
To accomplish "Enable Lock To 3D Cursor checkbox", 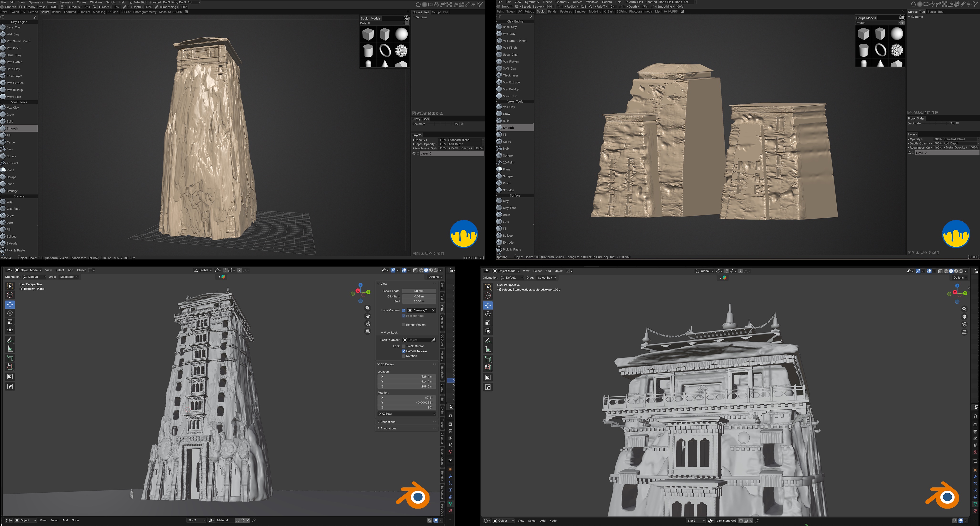I will [404, 346].
